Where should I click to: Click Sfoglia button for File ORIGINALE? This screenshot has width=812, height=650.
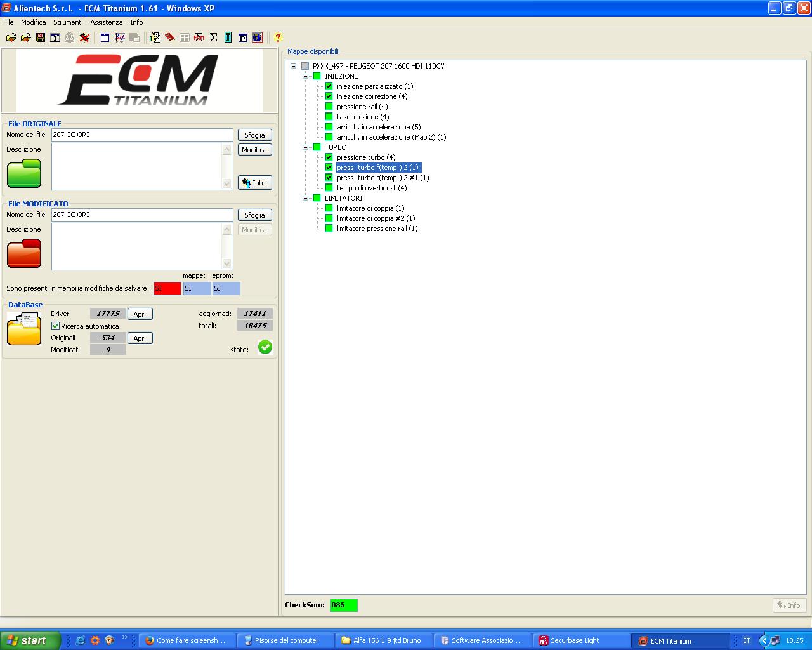point(254,135)
